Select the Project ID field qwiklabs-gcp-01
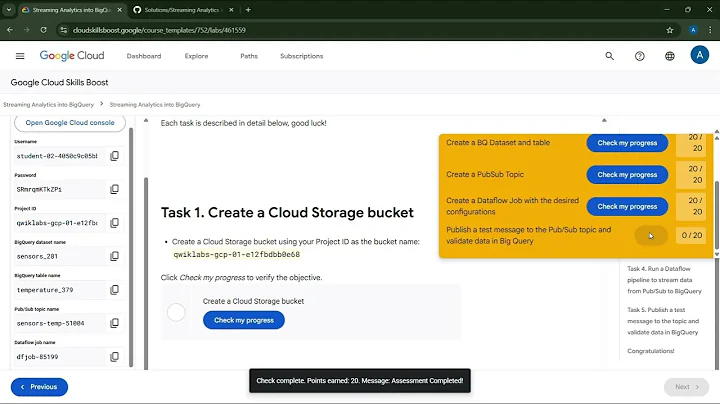Viewport: 720px width, 404px height. [59, 223]
